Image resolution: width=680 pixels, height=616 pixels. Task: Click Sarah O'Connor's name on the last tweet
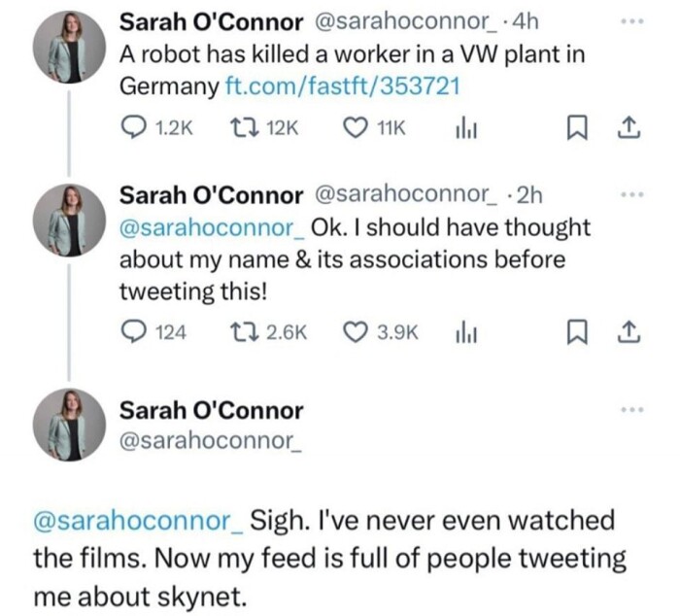click(x=211, y=410)
